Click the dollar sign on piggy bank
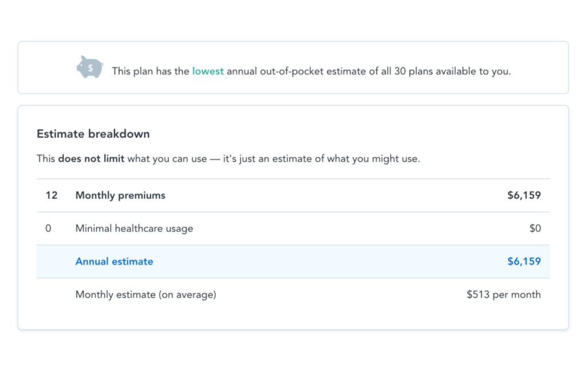The image size is (588, 371). (90, 68)
